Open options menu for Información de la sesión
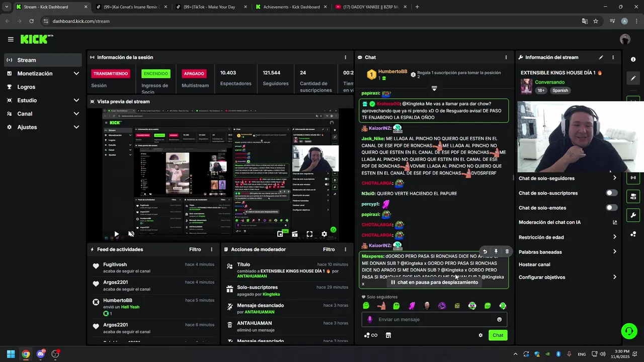This screenshot has width=644, height=362. click(345, 57)
